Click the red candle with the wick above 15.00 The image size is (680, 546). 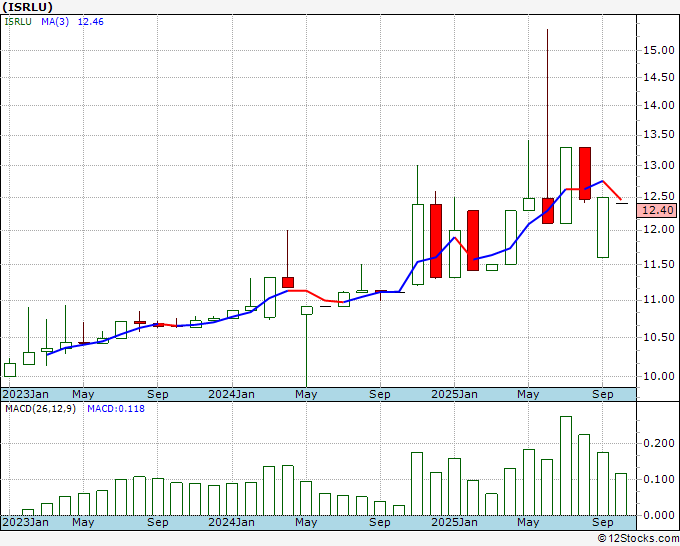(x=548, y=210)
